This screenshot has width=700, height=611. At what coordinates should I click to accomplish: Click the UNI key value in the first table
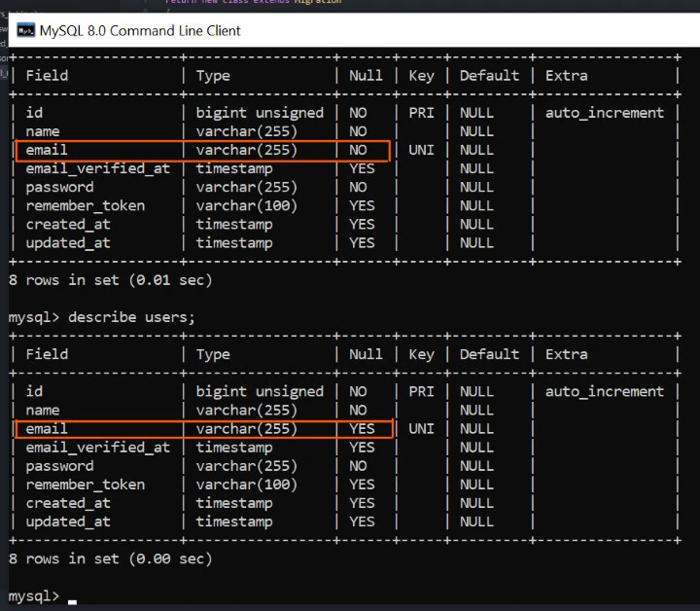421,151
